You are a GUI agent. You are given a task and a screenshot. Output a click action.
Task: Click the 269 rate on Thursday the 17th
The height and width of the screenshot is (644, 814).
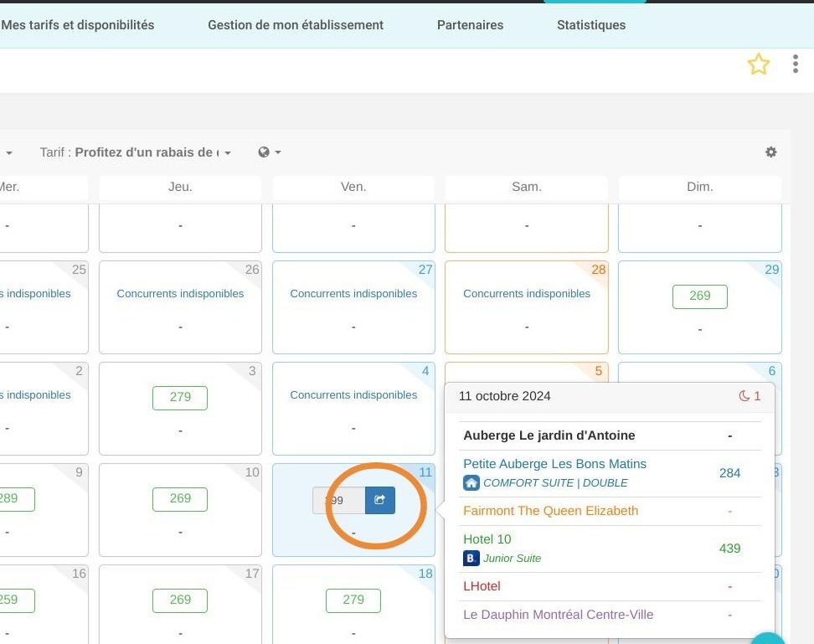(180, 600)
